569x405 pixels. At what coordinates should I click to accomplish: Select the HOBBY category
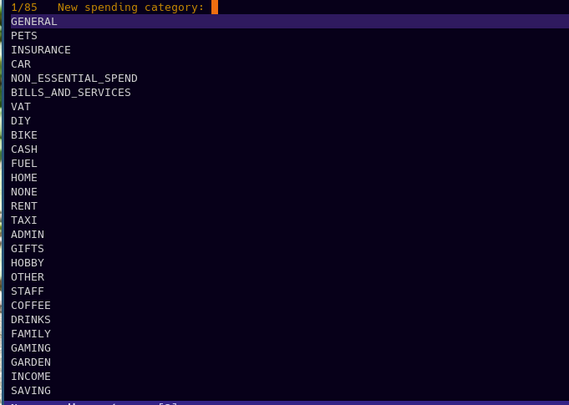pos(27,262)
